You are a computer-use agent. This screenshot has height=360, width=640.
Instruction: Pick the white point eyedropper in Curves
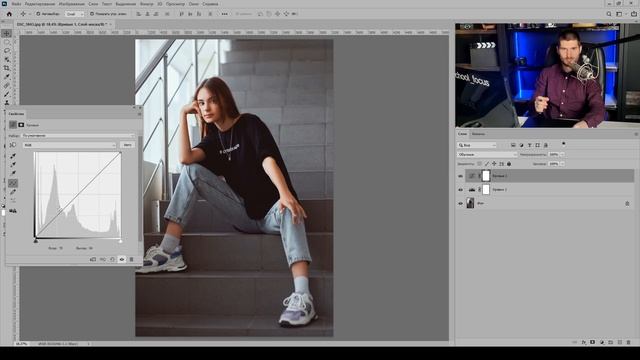coord(13,173)
